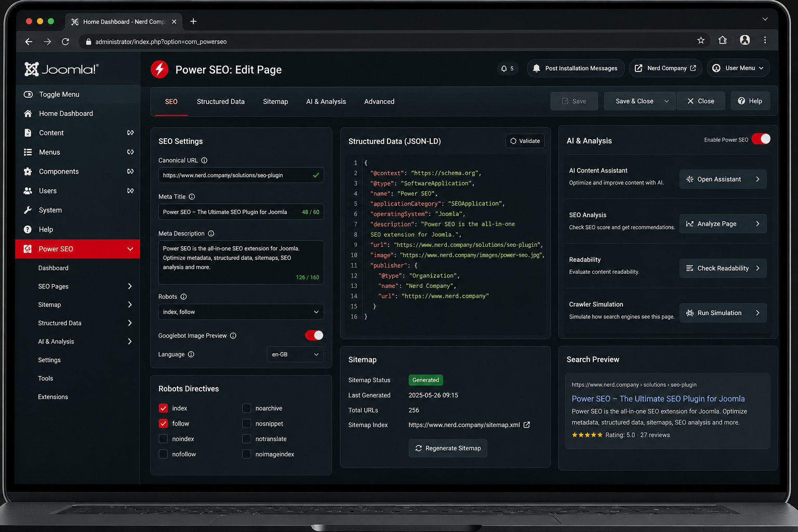Switch to the Sitemap tab
Viewport: 798px width, 532px height.
tap(275, 102)
